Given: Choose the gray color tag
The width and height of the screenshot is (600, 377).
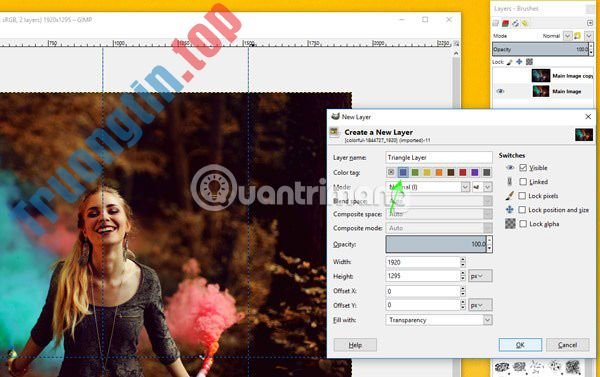Looking at the screenshot, I should (x=487, y=173).
